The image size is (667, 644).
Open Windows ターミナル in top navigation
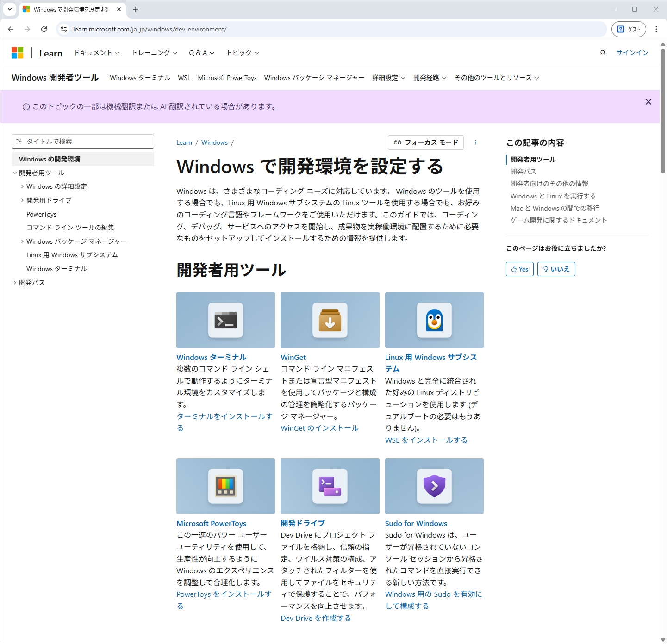[x=140, y=78]
